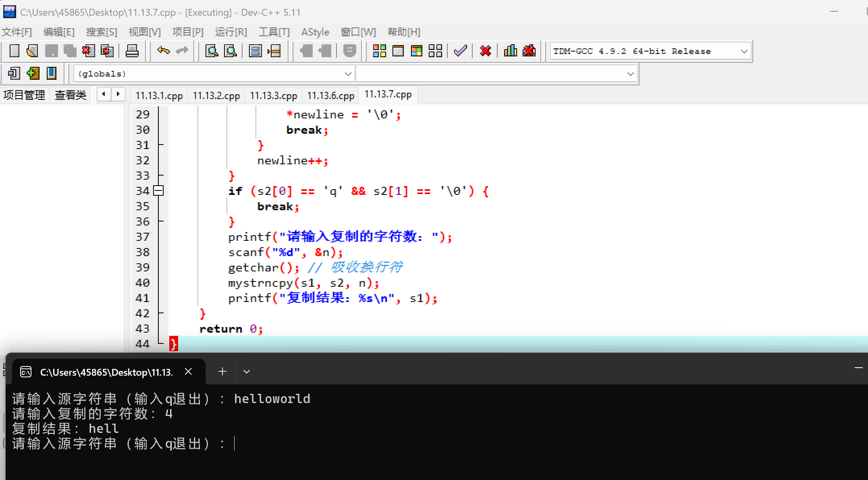The height and width of the screenshot is (480, 868).
Task: Click the Find magnifier icon
Action: (212, 51)
